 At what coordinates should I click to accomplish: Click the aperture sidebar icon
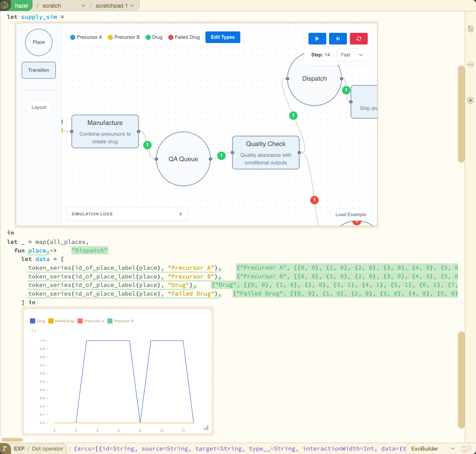[x=470, y=100]
